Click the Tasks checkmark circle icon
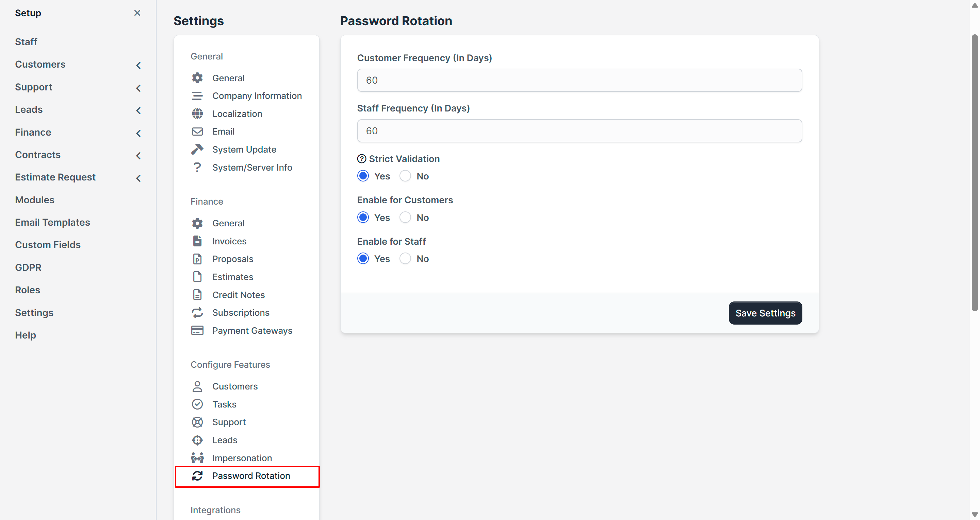980x520 pixels. pos(197,404)
